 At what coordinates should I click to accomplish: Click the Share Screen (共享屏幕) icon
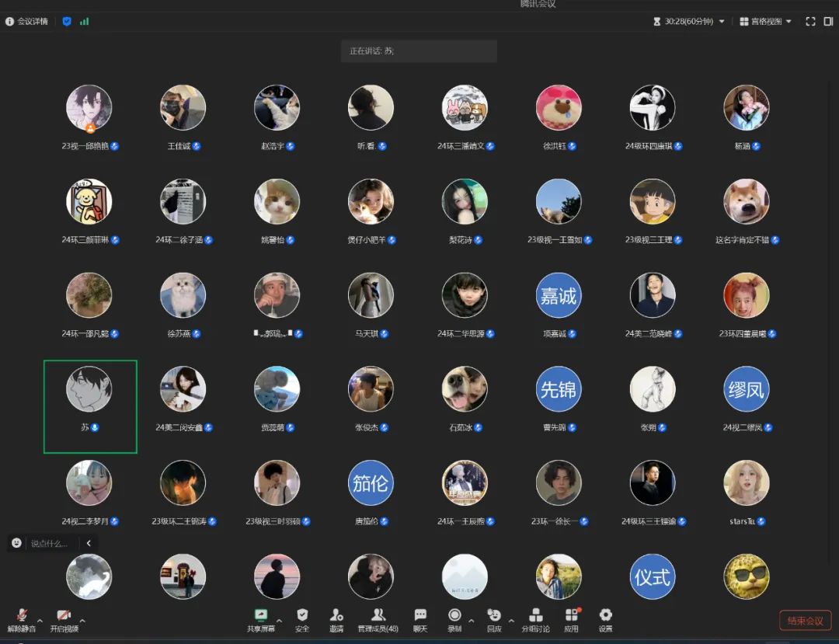(260, 618)
